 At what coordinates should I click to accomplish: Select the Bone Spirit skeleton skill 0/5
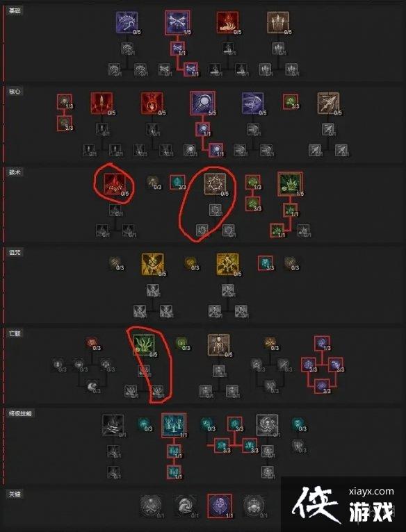[219, 345]
